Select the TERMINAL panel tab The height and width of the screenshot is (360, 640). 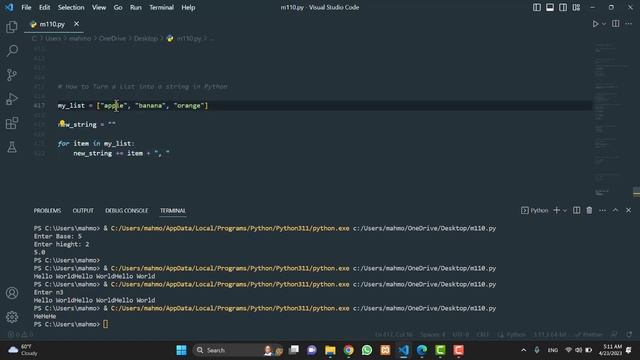[x=173, y=211]
